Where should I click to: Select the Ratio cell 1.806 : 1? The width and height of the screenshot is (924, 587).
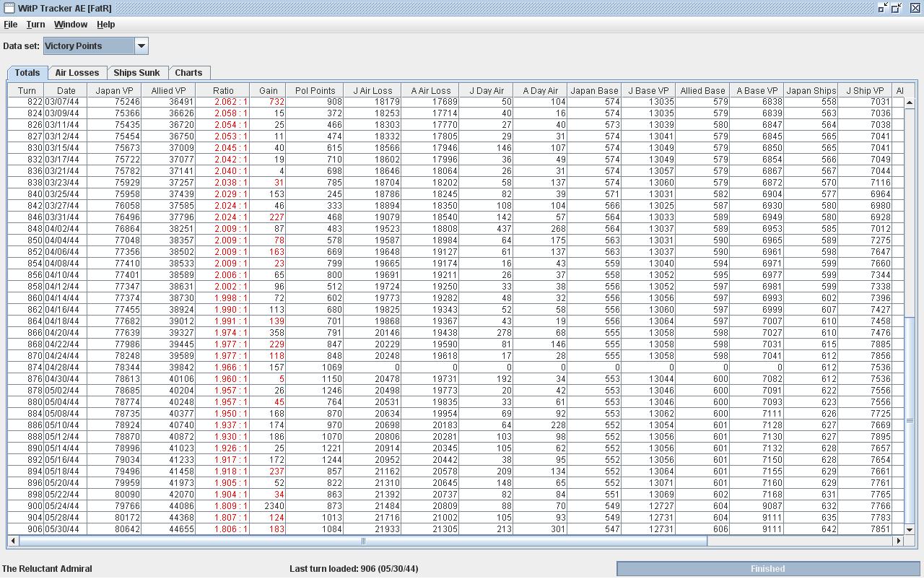[x=223, y=529]
